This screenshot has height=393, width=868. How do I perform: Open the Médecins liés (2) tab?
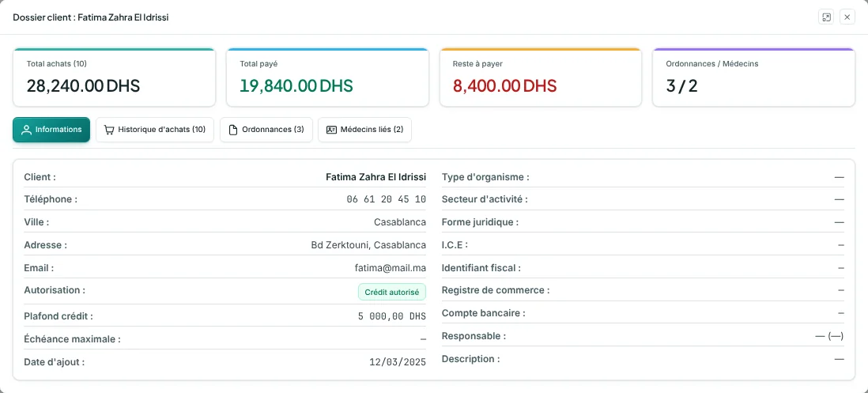[364, 130]
